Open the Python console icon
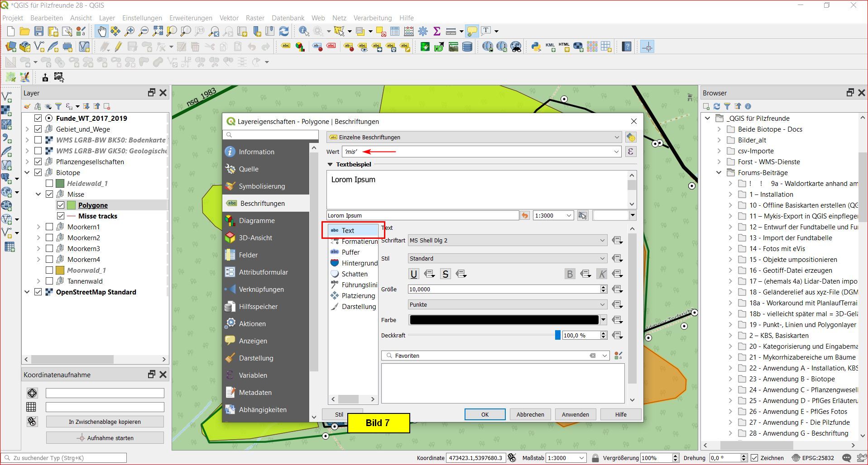This screenshot has height=465, width=868. 536,47
